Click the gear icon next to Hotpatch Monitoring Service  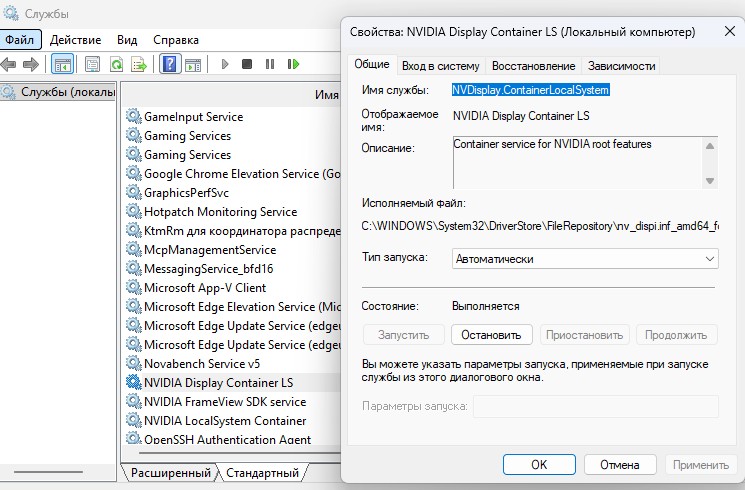134,211
